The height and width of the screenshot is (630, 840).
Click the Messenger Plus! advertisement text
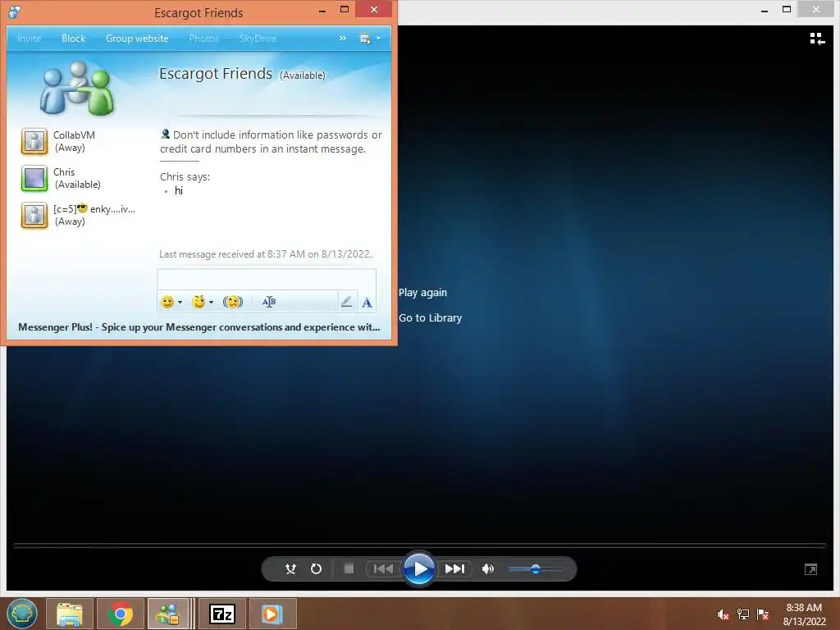(199, 326)
